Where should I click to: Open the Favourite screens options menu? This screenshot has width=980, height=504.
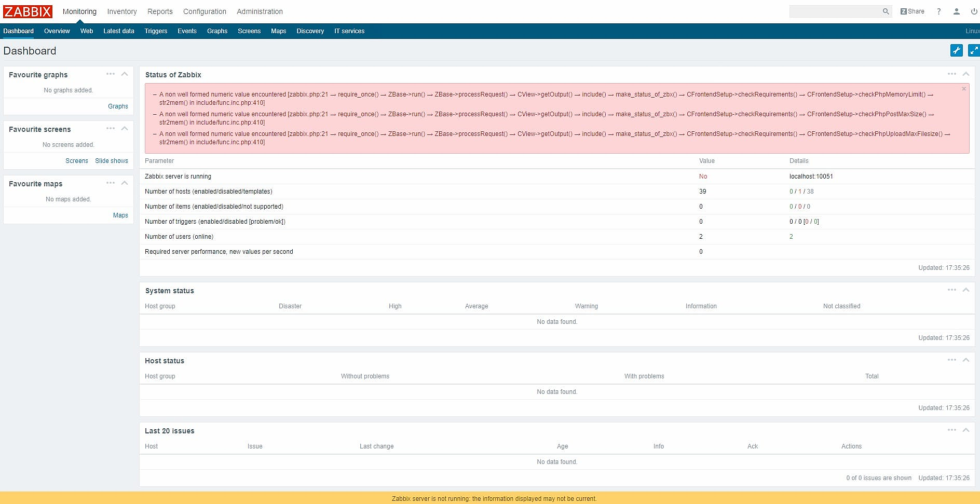[x=111, y=129]
